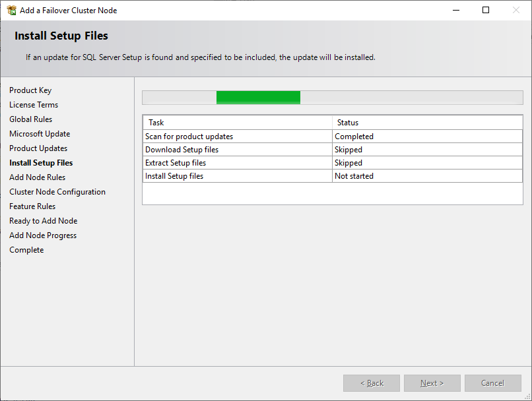Select the Install Setup Files step

coord(41,163)
